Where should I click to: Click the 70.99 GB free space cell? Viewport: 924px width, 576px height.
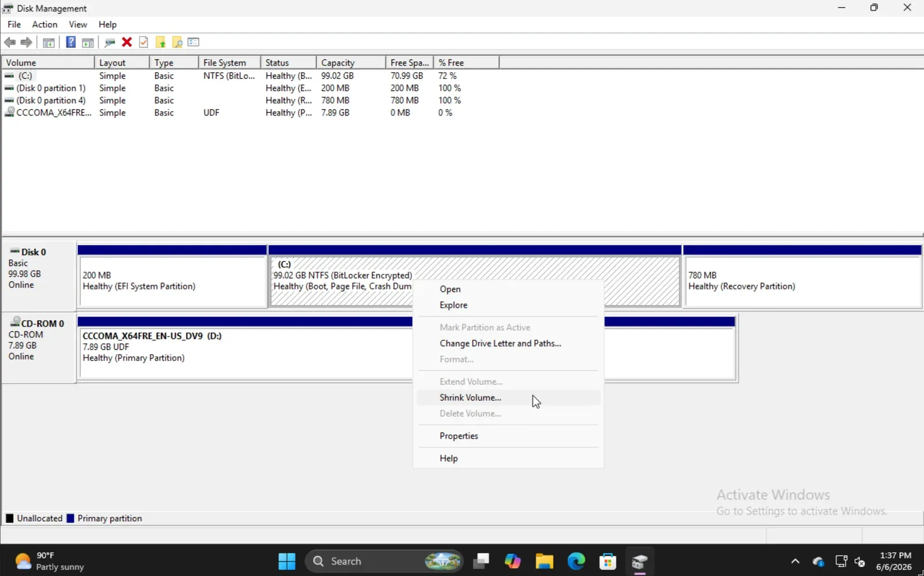point(407,76)
